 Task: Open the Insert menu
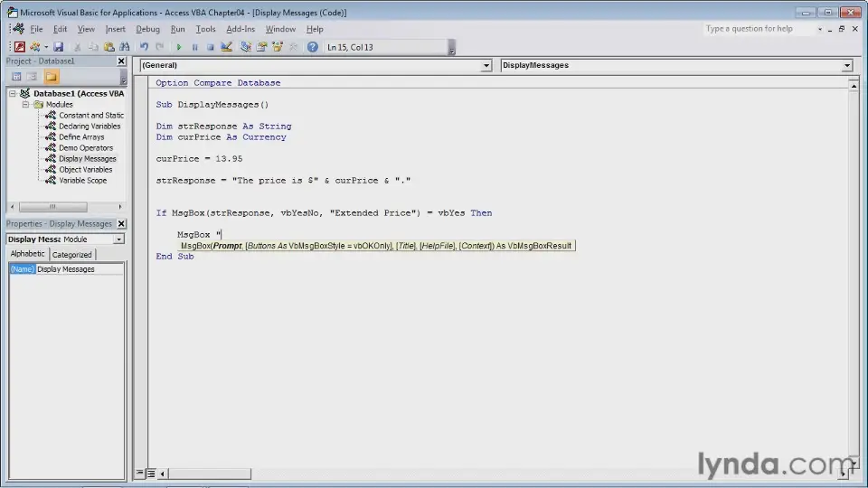[115, 29]
